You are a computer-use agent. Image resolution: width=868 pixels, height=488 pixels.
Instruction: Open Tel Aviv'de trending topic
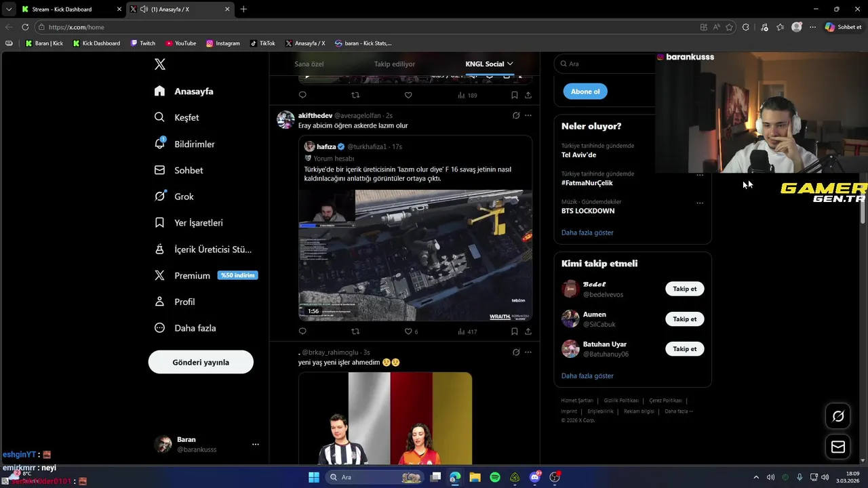pos(578,155)
